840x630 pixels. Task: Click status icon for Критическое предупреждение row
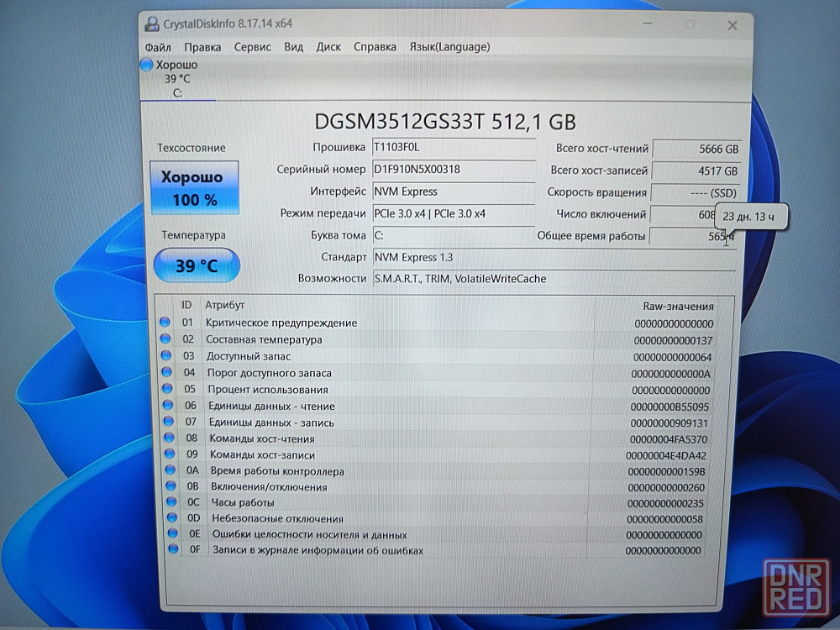[x=165, y=323]
